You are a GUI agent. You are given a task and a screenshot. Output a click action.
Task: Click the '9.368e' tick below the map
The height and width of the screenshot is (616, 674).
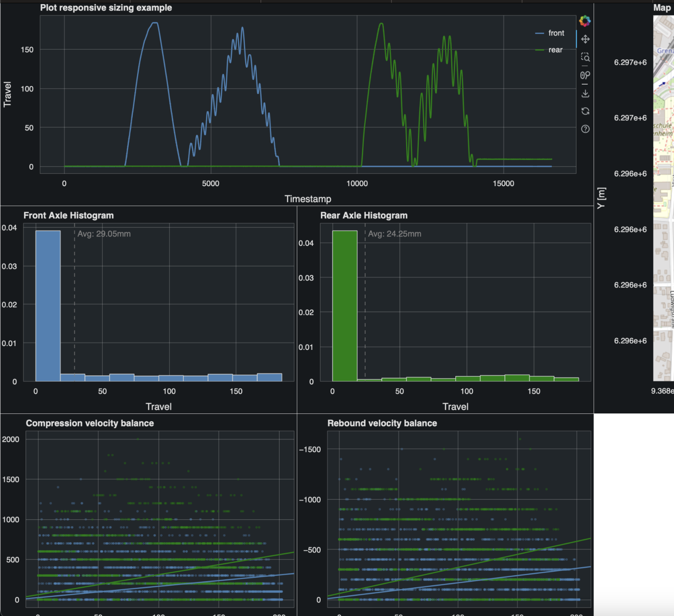[662, 391]
